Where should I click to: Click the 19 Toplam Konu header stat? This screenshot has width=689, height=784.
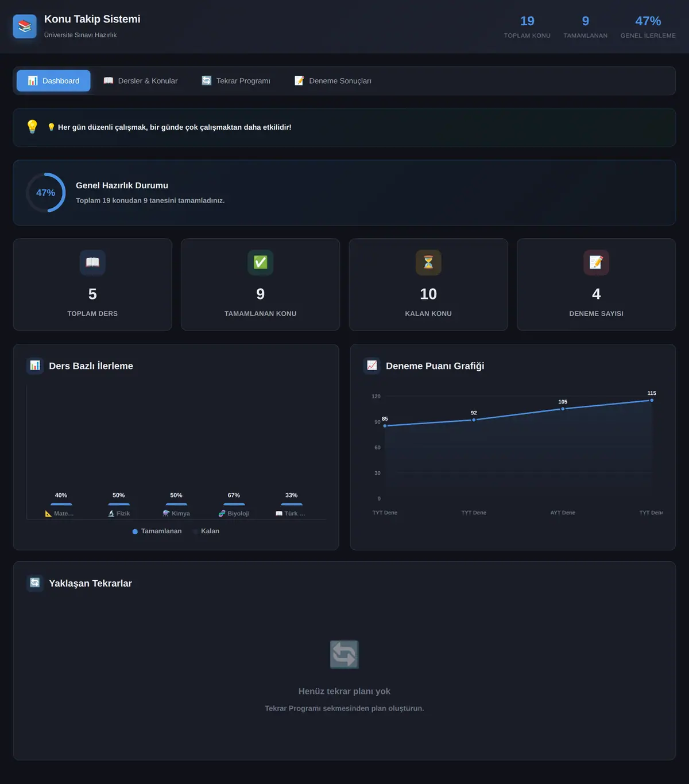[527, 27]
